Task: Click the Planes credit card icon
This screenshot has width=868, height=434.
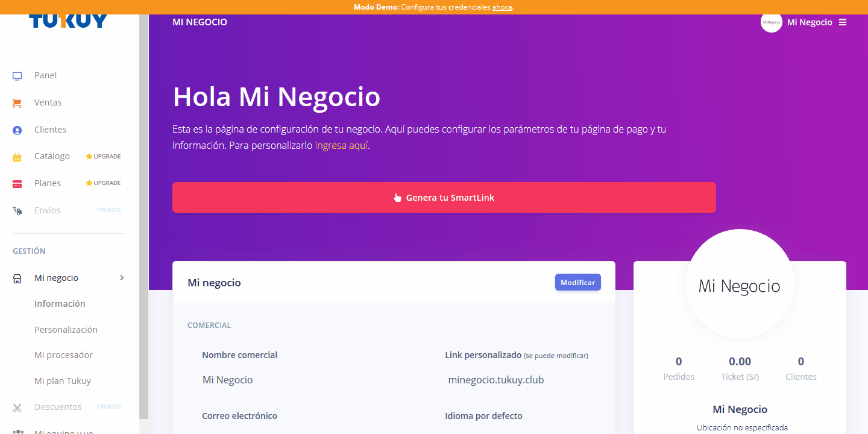Action: [x=17, y=184]
